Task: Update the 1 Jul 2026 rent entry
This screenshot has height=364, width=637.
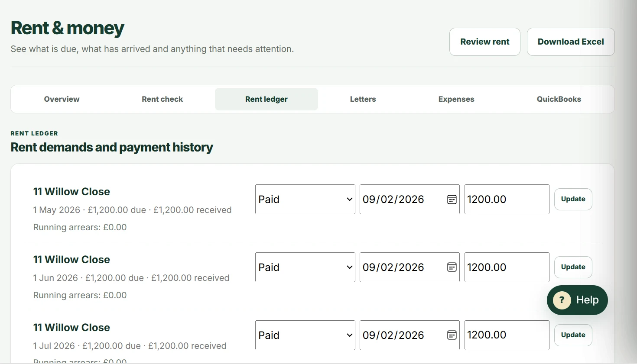Action: [x=573, y=335]
